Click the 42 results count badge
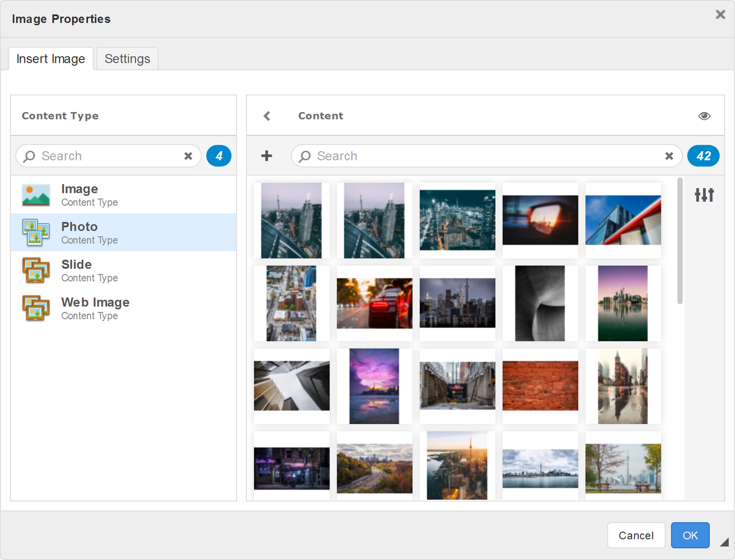The width and height of the screenshot is (735, 560). coord(703,156)
